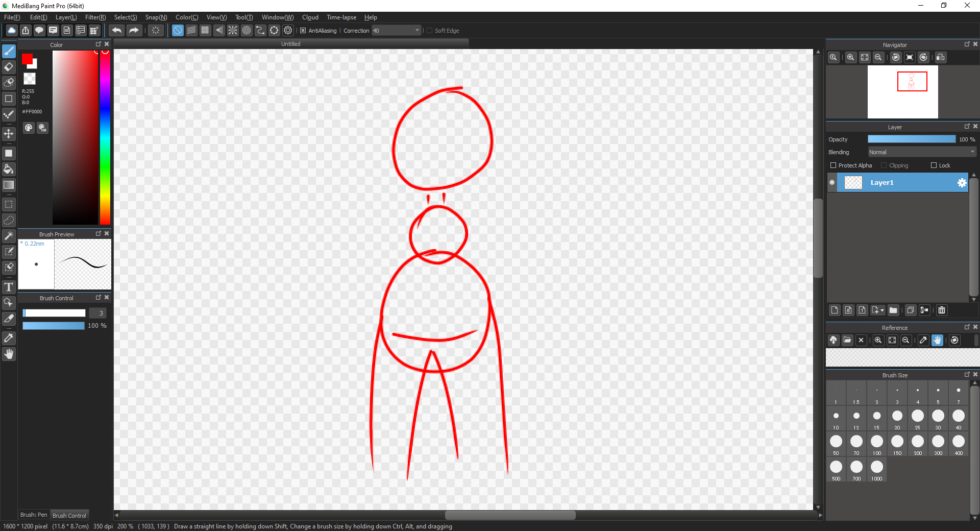Undock the Navigator panel
The height and width of the screenshot is (531, 980).
point(967,44)
